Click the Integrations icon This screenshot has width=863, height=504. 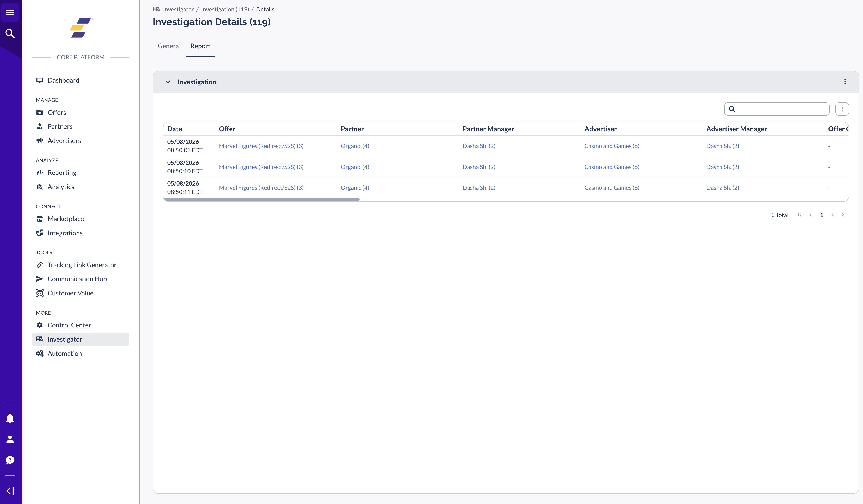40,233
